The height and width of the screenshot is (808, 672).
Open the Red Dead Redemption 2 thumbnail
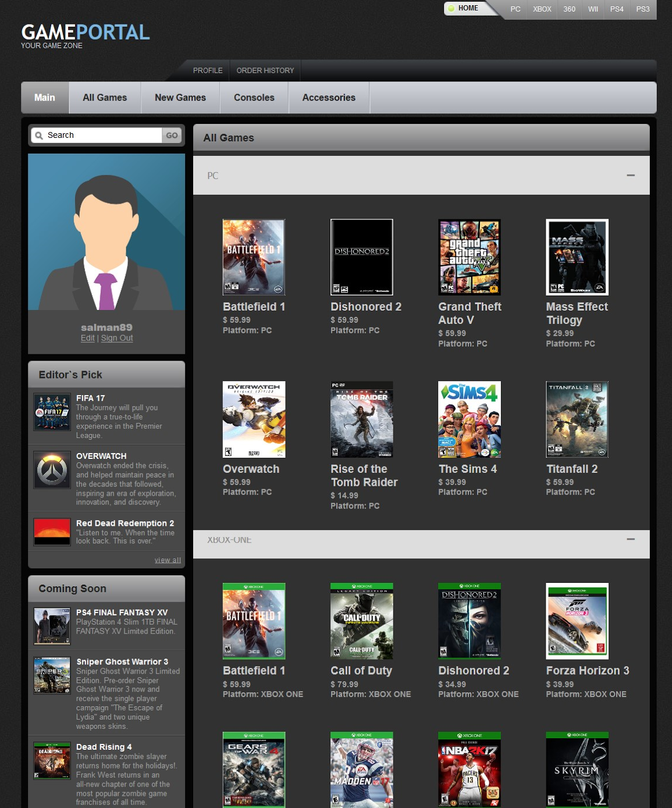point(52,532)
